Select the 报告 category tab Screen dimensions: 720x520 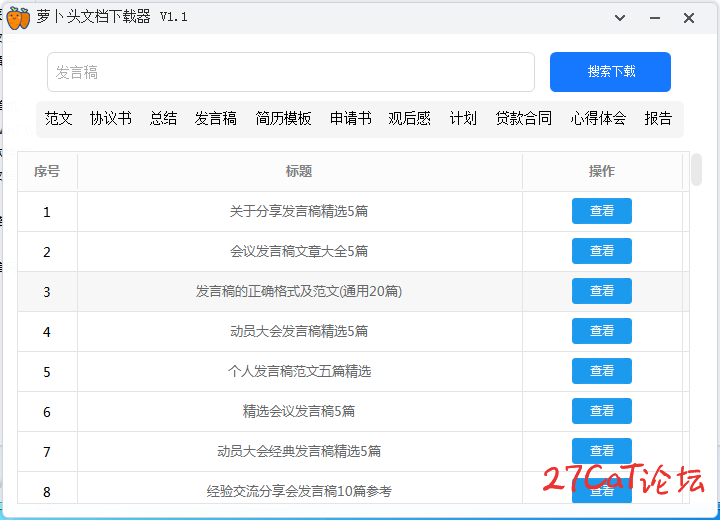click(x=658, y=119)
